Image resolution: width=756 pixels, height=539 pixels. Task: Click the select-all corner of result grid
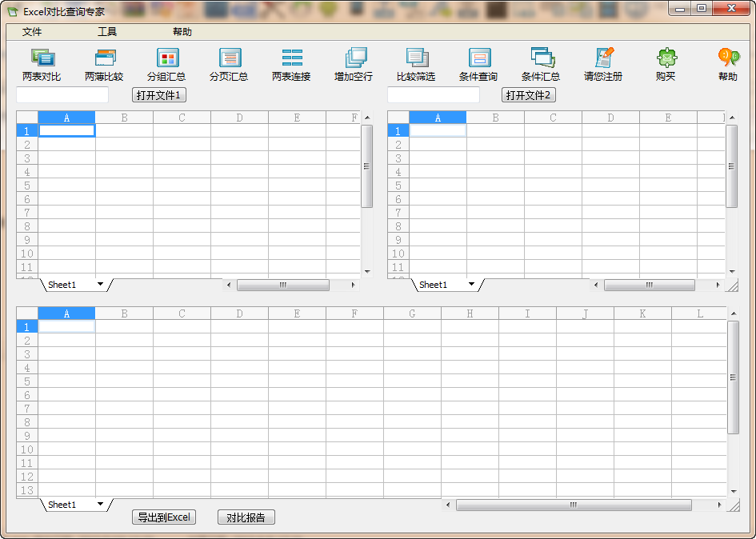pos(27,313)
